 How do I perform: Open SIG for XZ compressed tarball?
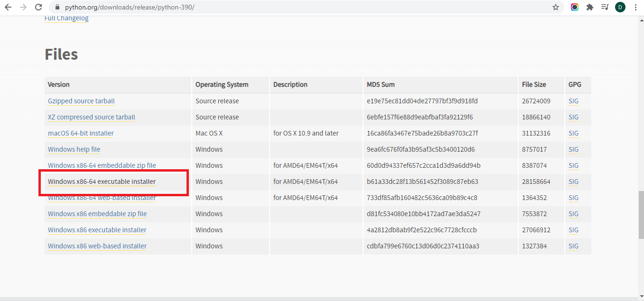573,117
